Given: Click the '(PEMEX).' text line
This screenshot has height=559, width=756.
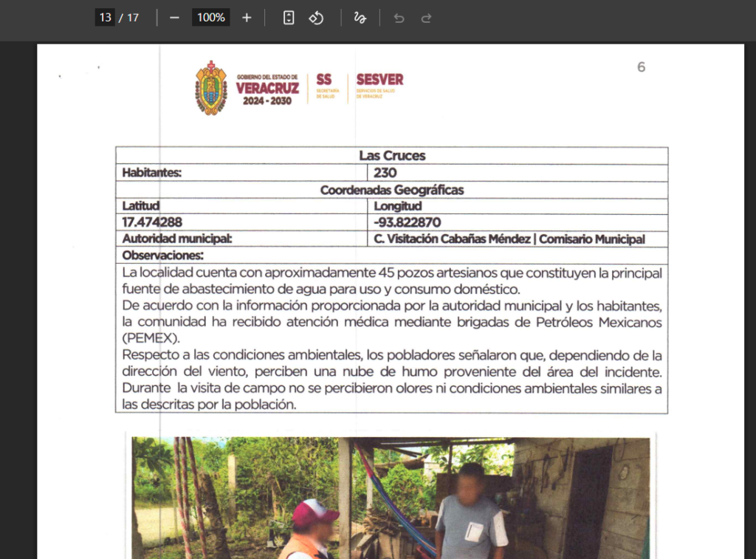Looking at the screenshot, I should (151, 338).
